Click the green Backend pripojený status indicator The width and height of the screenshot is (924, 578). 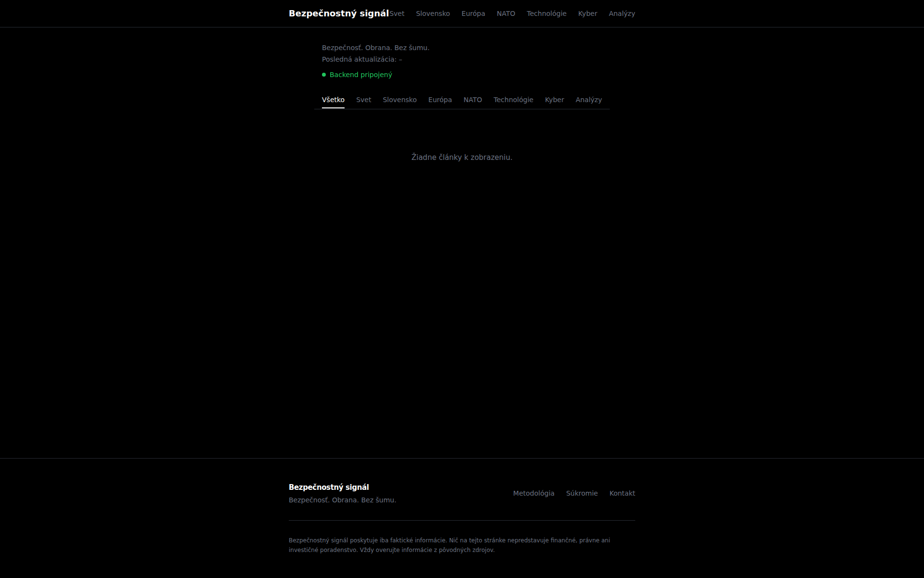coord(357,75)
